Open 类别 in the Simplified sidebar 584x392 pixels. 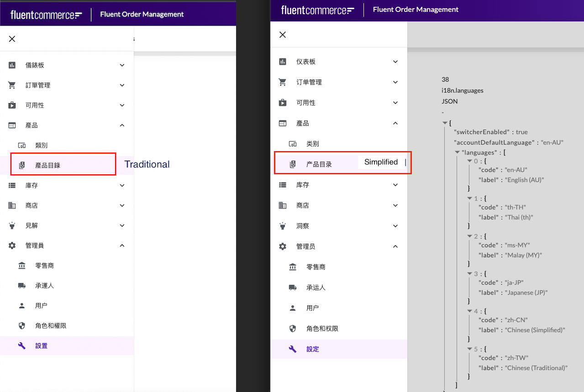[313, 144]
